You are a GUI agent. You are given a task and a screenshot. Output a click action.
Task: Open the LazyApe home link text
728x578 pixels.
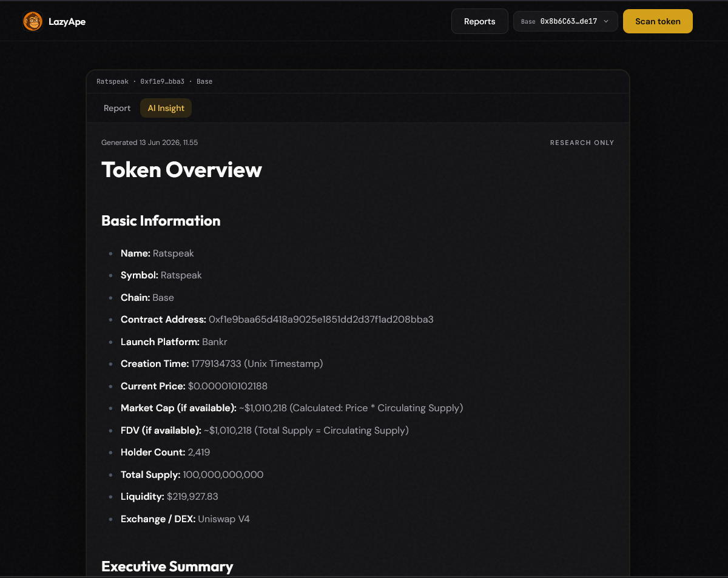(67, 22)
